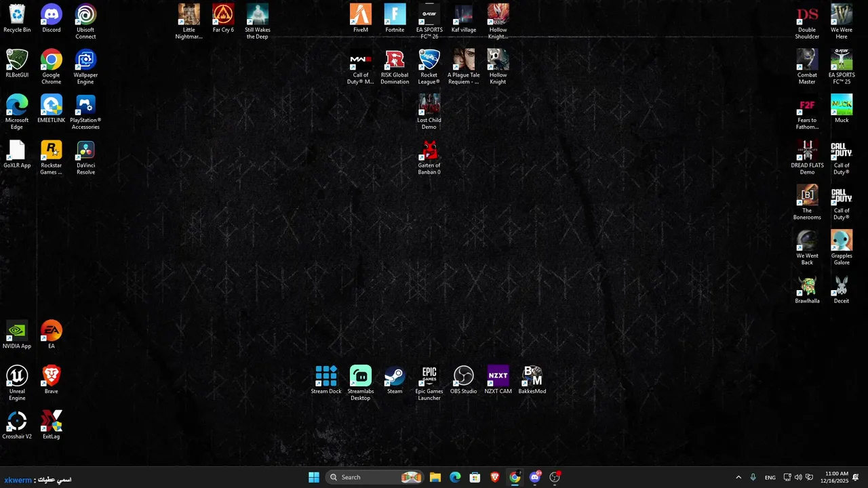Open the ExitLag desktop shortcut

click(x=52, y=426)
